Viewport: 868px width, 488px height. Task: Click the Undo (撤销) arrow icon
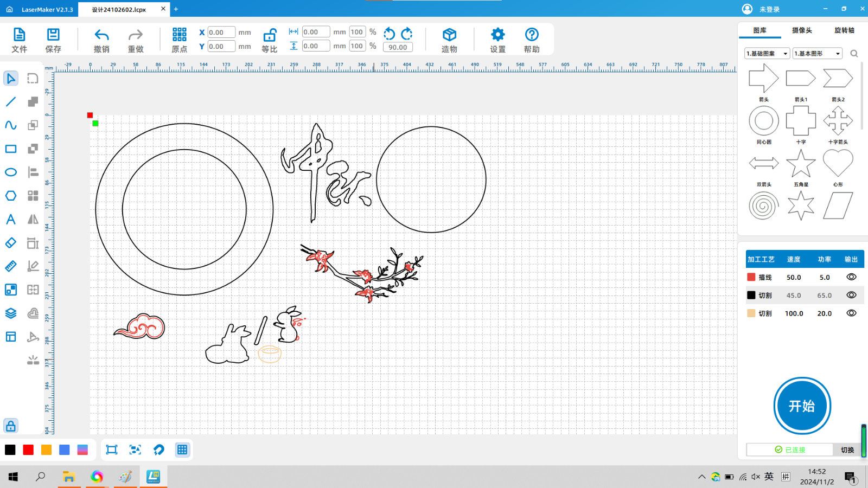101,35
